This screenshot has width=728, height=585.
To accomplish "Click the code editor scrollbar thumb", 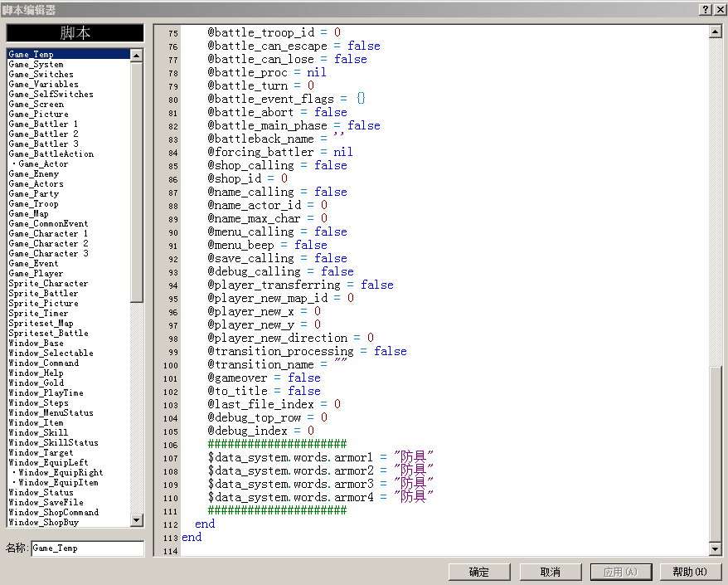I will [715, 454].
